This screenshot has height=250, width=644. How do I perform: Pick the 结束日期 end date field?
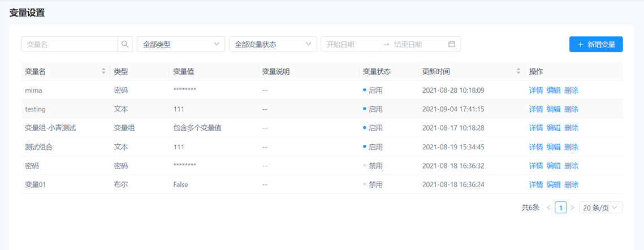click(417, 44)
